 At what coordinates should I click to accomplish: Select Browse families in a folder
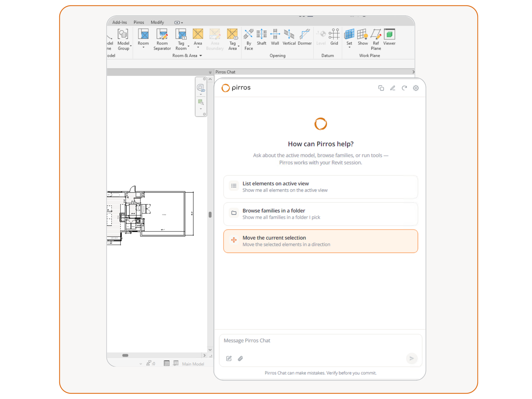pyautogui.click(x=320, y=214)
